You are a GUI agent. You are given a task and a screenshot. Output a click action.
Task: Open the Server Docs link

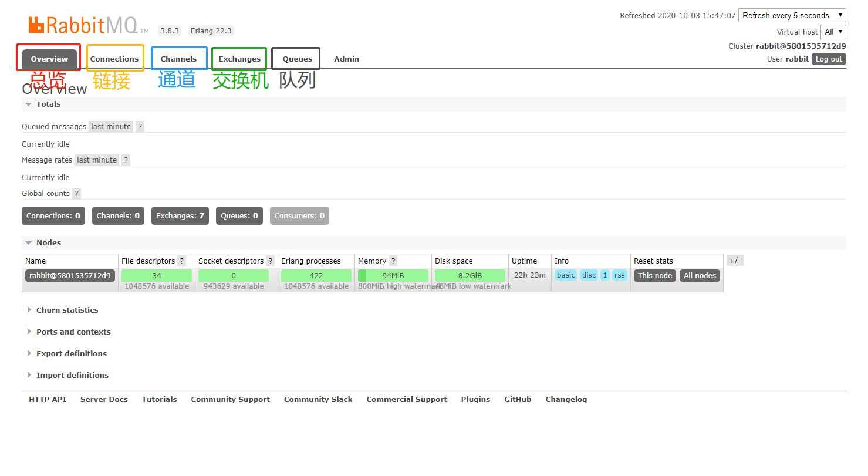click(104, 400)
